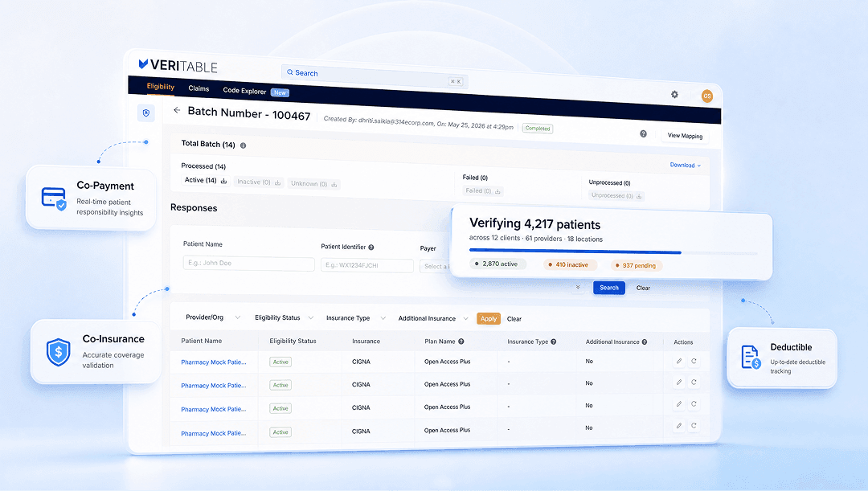
Task: Refresh the fourth Pharmacy Mock Patient row
Action: click(x=694, y=426)
